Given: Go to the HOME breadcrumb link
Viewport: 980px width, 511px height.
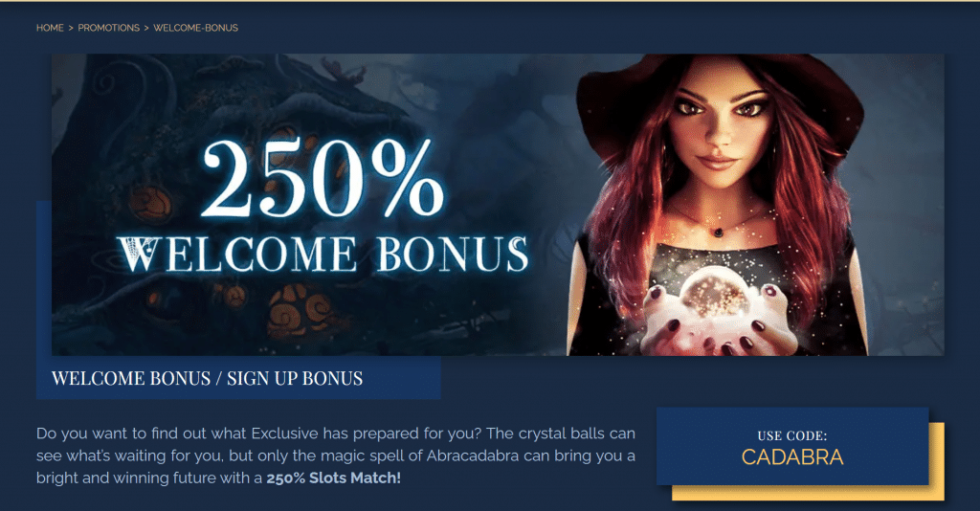Looking at the screenshot, I should click(50, 28).
